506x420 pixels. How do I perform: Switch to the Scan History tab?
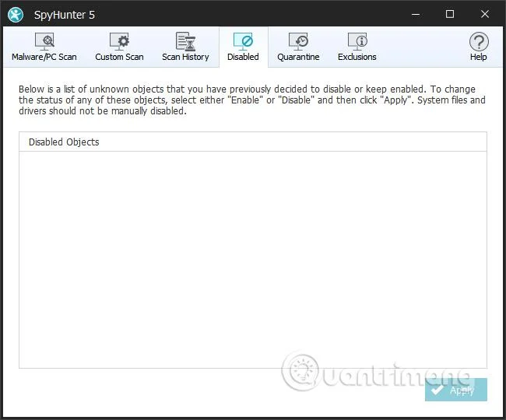coord(185,47)
